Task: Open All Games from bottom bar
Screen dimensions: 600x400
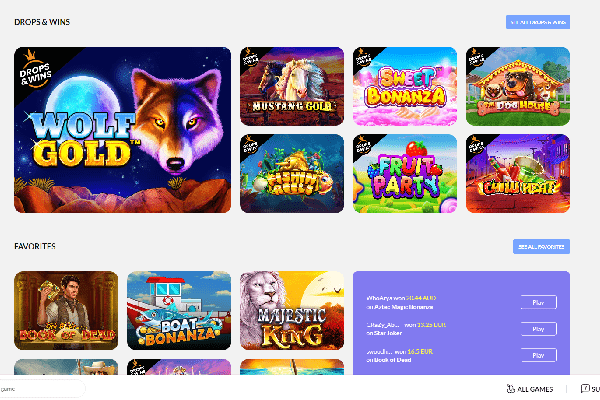Action: tap(530, 389)
